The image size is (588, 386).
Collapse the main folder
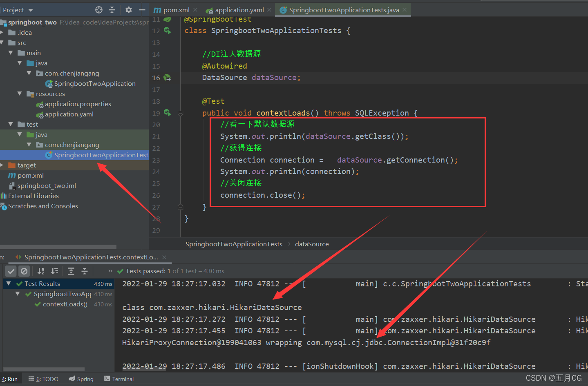[x=11, y=53]
